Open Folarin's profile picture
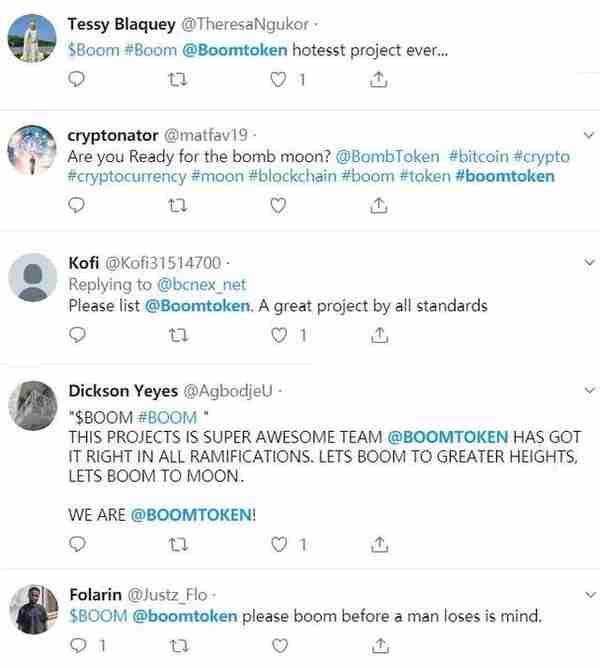This screenshot has height=668, width=600. pyautogui.click(x=34, y=609)
